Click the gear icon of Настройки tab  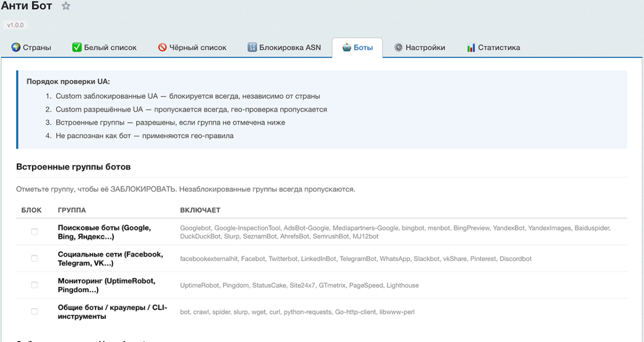click(x=398, y=47)
